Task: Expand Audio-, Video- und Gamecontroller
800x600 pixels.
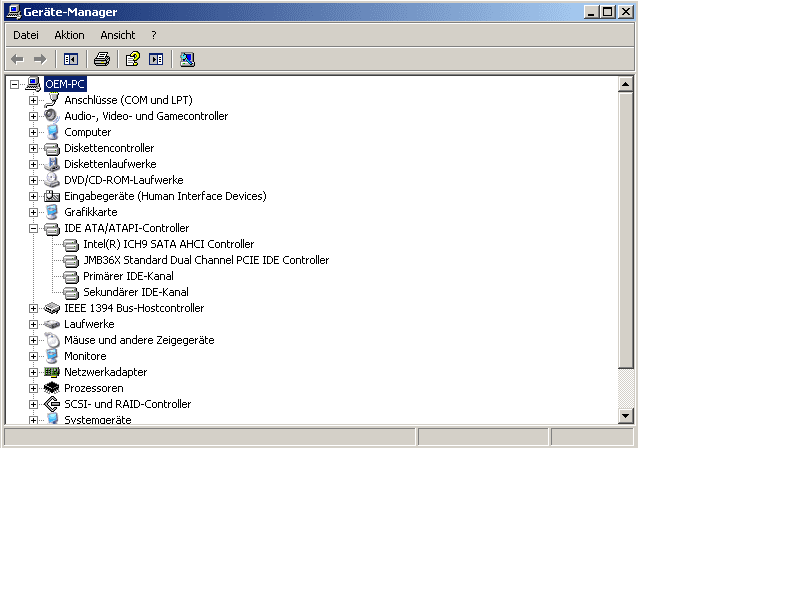Action: pyautogui.click(x=33, y=116)
